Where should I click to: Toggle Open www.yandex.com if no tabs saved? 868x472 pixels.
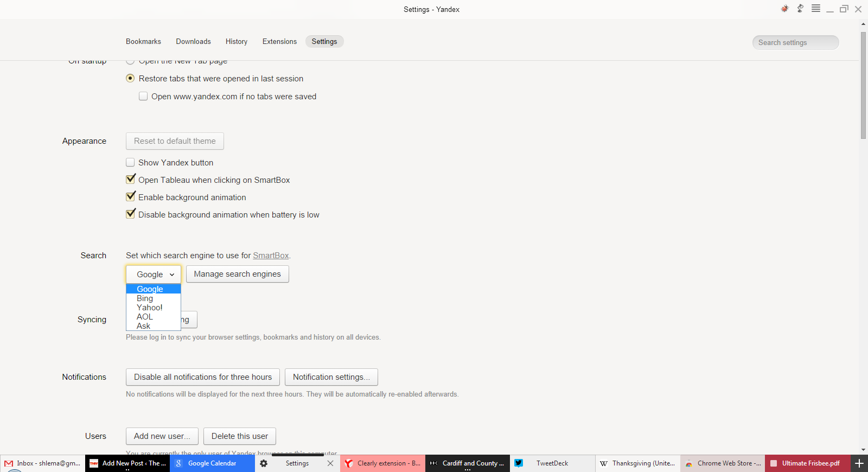[x=143, y=96]
